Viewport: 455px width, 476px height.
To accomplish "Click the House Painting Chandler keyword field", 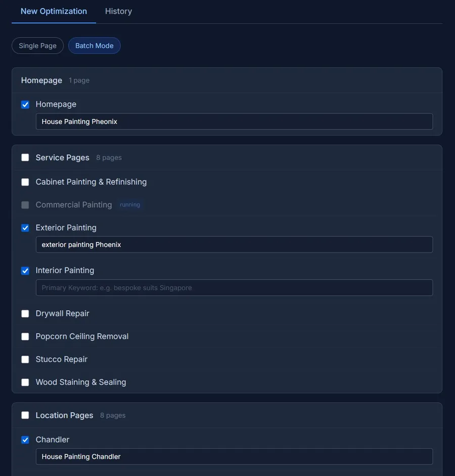I will pyautogui.click(x=234, y=456).
